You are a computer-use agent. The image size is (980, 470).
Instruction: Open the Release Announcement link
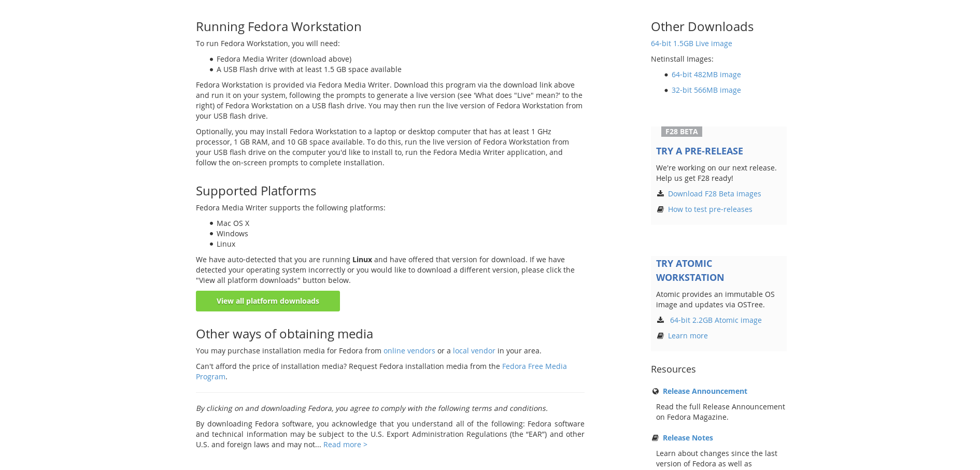tap(705, 391)
